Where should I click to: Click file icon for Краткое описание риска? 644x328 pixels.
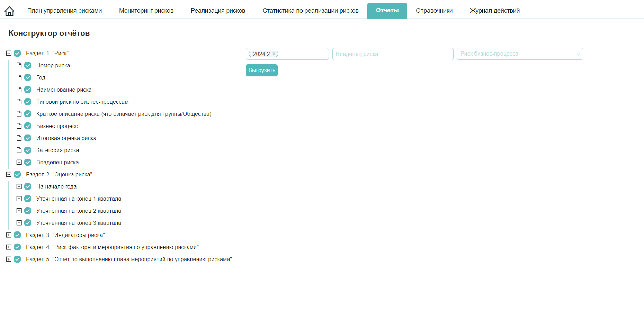click(x=19, y=114)
